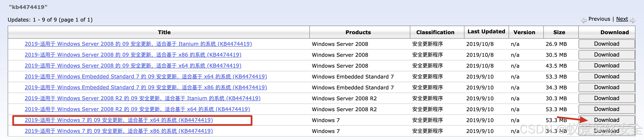Click the "kb4474419" search heading
This screenshot has height=140, width=644.
(28, 7)
